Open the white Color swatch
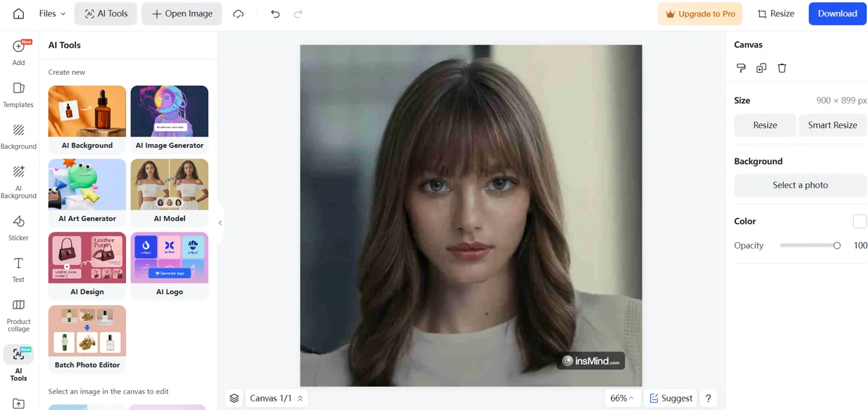Screen dimensions: 868x410 (859, 222)
